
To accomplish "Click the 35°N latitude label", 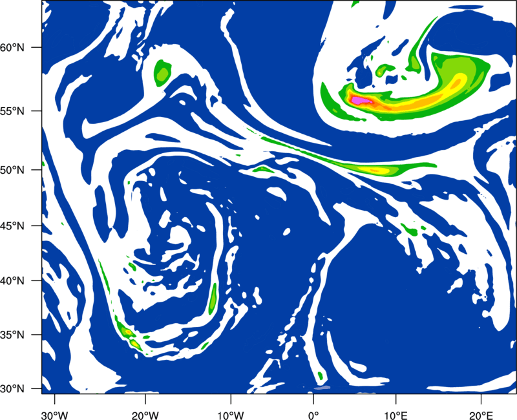I will pos(12,335).
